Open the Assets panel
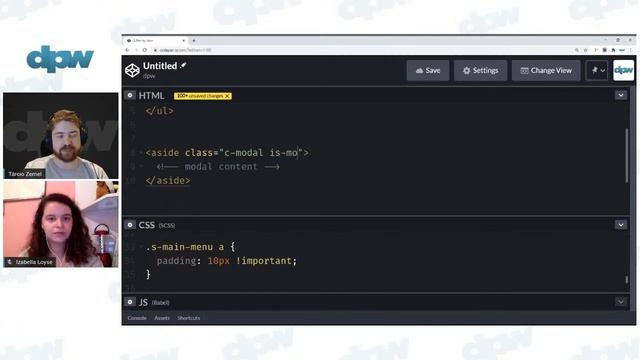The width and height of the screenshot is (640, 360). [x=162, y=318]
